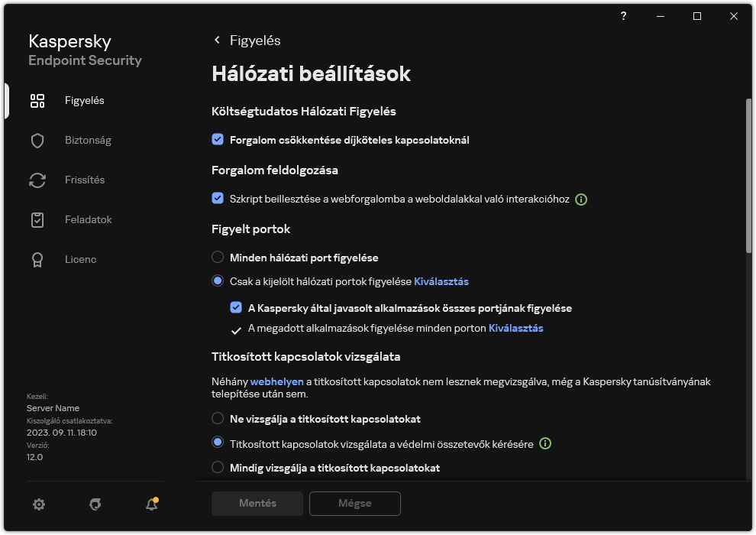Disable Forgalom csökkentése díjköteles kapcsolatoknál
The image size is (756, 535).
click(218, 141)
